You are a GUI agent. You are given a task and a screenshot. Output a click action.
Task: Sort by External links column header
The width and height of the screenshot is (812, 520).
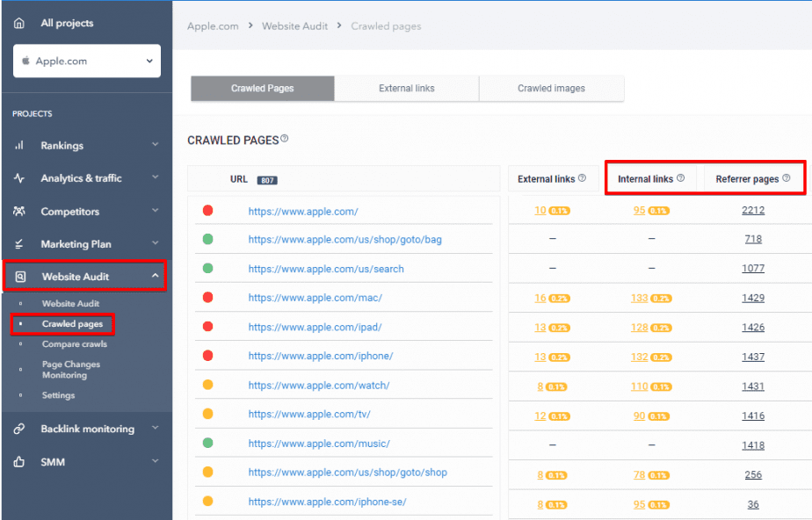click(x=547, y=179)
